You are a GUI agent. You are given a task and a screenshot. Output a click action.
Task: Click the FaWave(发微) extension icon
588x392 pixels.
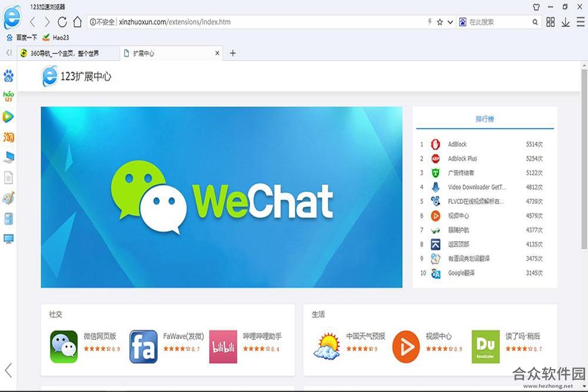tap(143, 347)
